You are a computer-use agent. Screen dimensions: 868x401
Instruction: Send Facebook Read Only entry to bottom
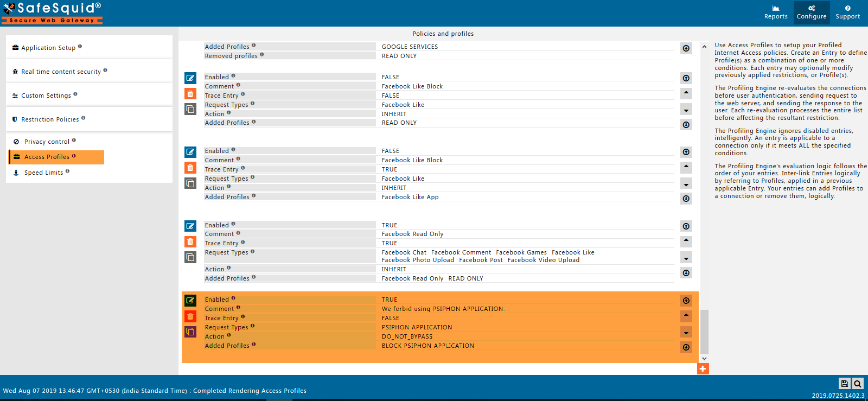pyautogui.click(x=686, y=273)
